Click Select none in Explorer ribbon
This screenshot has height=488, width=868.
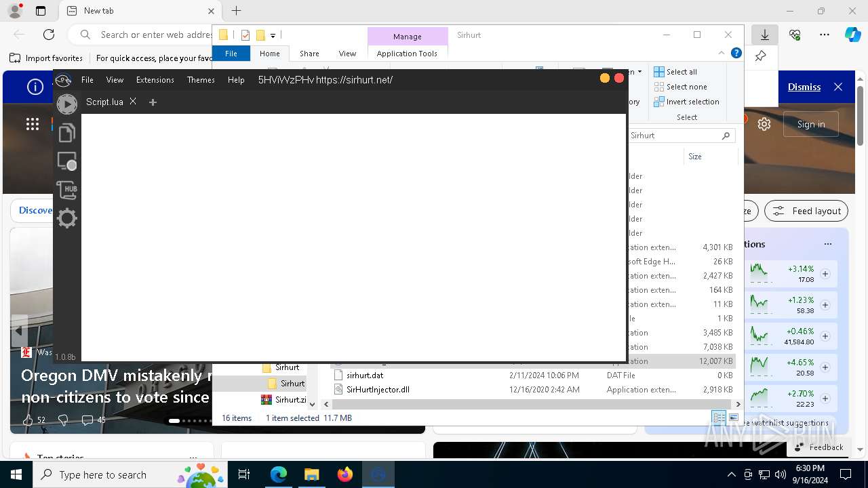(680, 87)
